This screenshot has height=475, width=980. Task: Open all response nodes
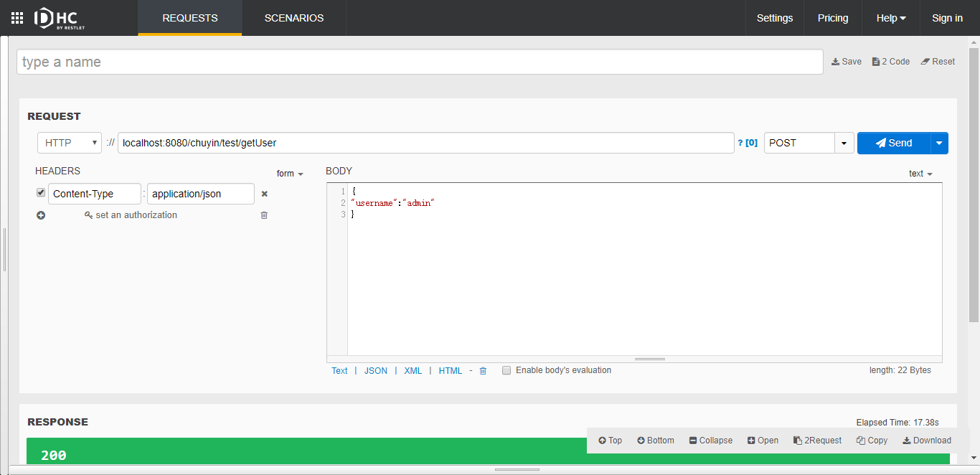[763, 441]
